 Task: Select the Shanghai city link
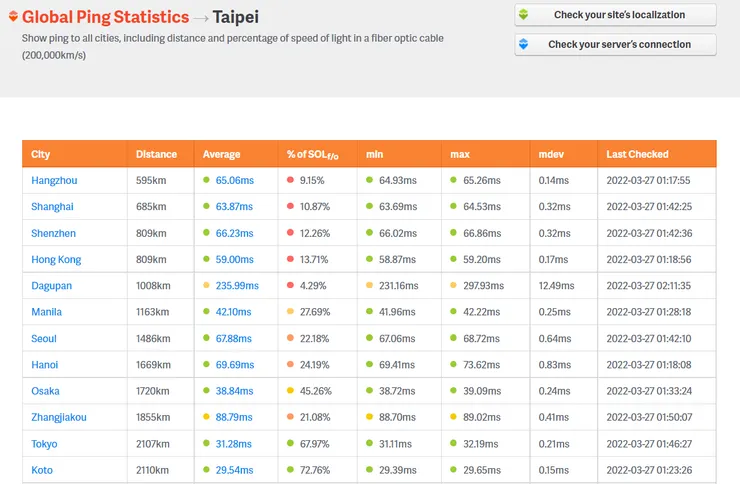coord(52,206)
